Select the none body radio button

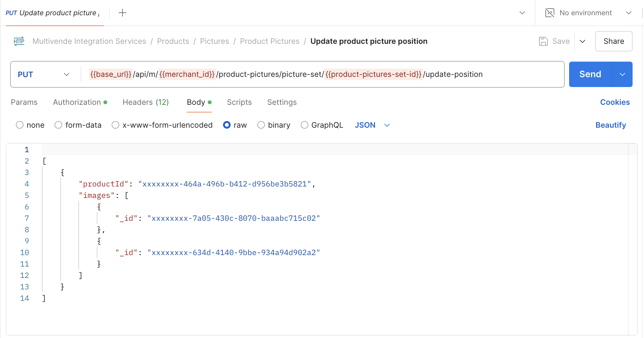pos(20,125)
